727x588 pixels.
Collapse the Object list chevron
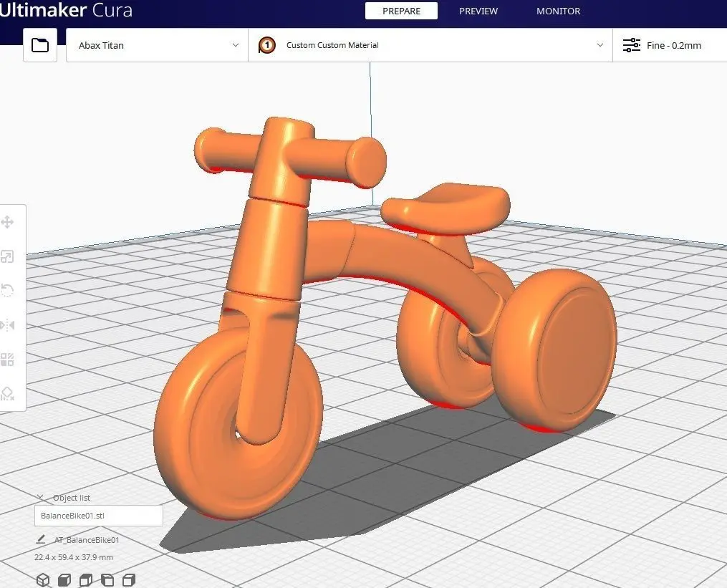pos(40,497)
